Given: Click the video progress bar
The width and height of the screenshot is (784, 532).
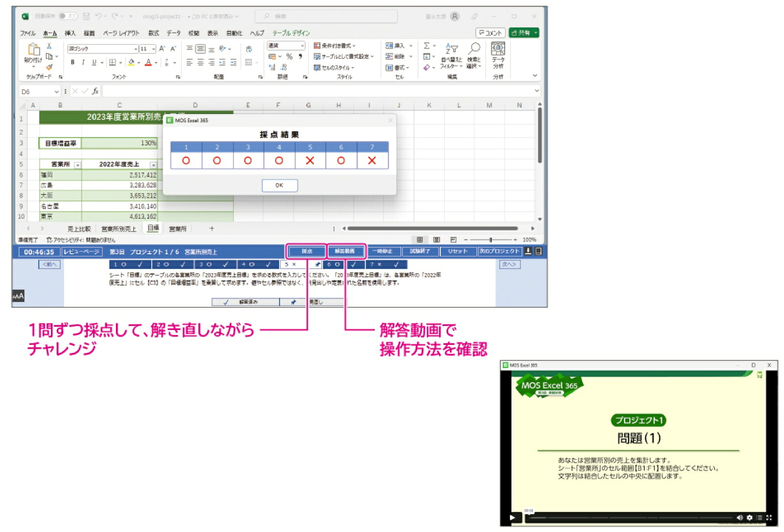Looking at the screenshot, I should [630, 517].
